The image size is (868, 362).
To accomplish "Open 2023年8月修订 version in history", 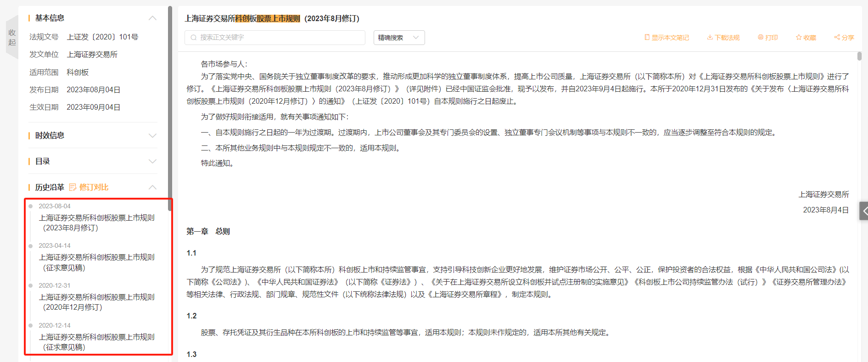I will (96, 223).
